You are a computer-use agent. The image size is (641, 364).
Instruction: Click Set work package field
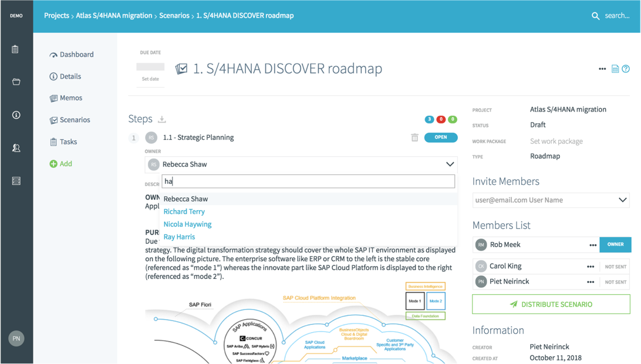[556, 141]
